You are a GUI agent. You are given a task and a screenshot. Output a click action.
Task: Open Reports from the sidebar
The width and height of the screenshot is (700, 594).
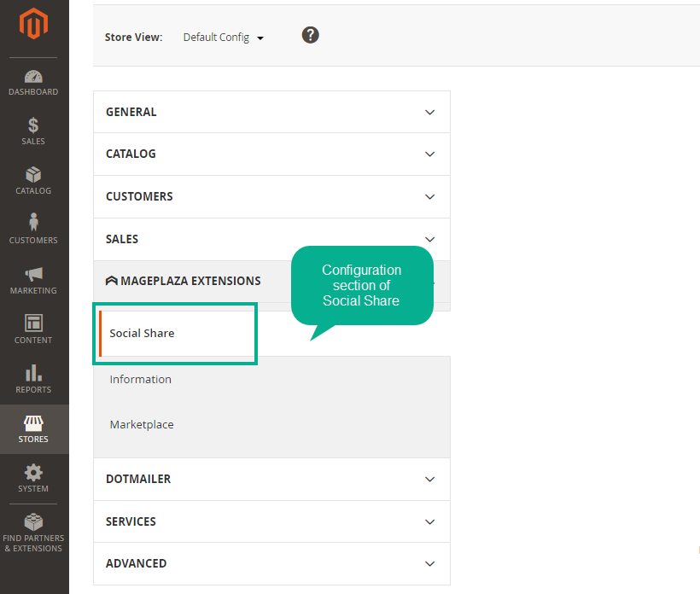tap(33, 379)
